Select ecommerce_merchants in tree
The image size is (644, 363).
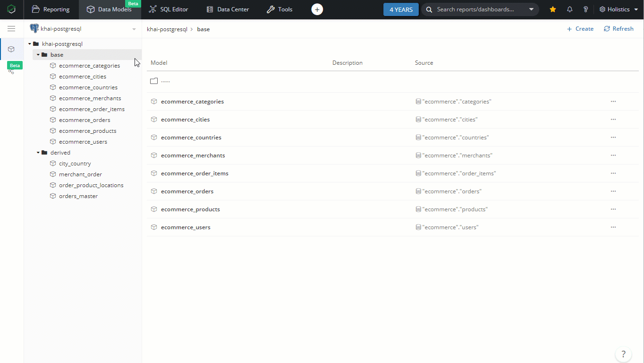[90, 98]
